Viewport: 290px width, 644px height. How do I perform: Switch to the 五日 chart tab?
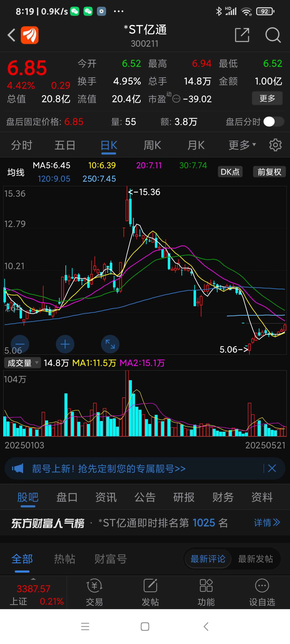[65, 145]
